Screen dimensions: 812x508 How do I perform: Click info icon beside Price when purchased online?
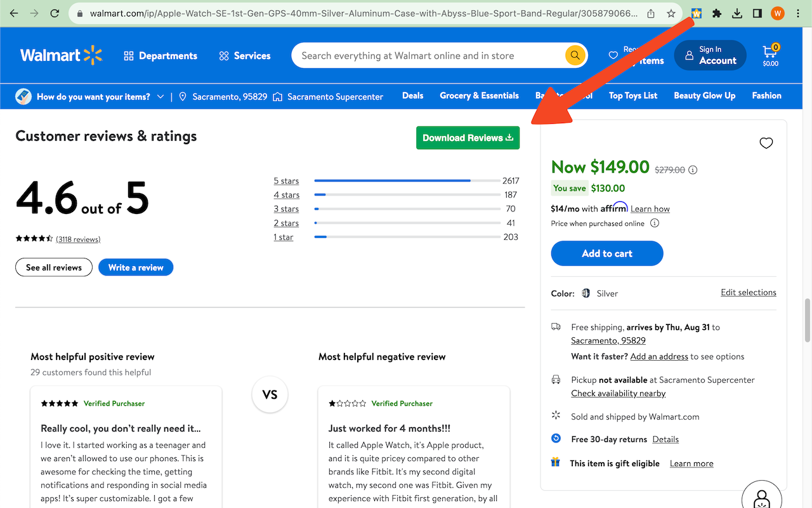(x=655, y=224)
